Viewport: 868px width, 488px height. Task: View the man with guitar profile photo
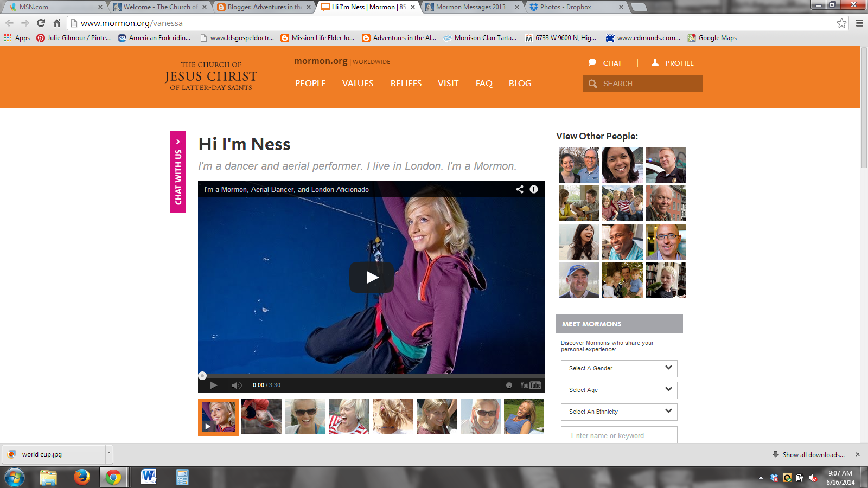[579, 203]
